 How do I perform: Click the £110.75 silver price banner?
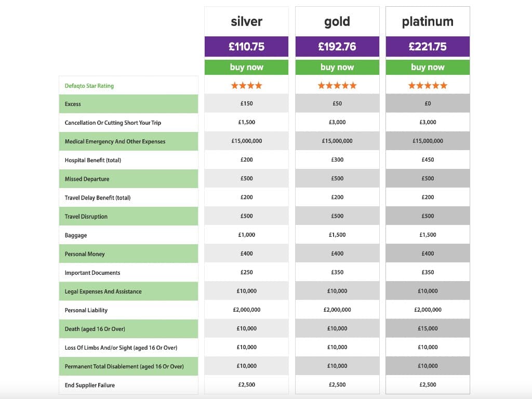pyautogui.click(x=247, y=46)
